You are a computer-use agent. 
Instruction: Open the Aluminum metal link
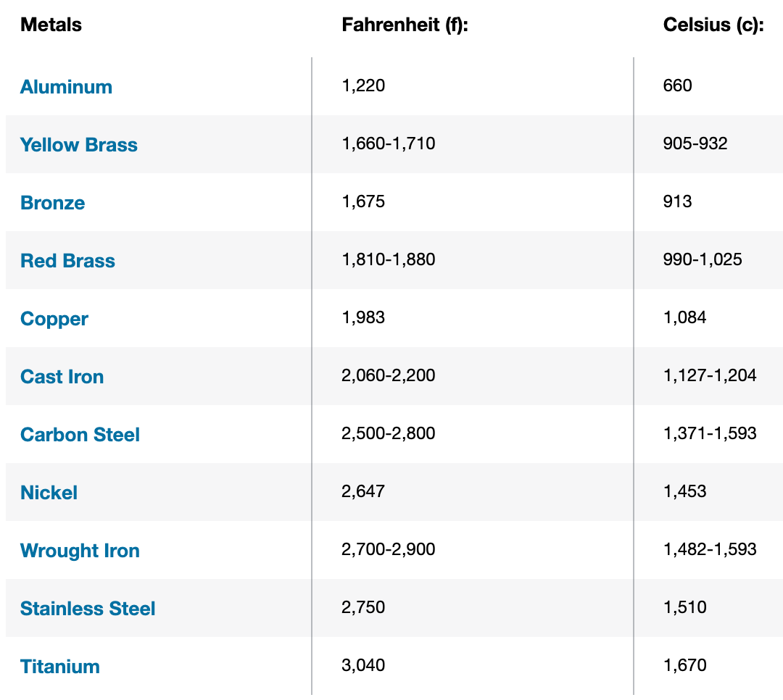(x=66, y=87)
